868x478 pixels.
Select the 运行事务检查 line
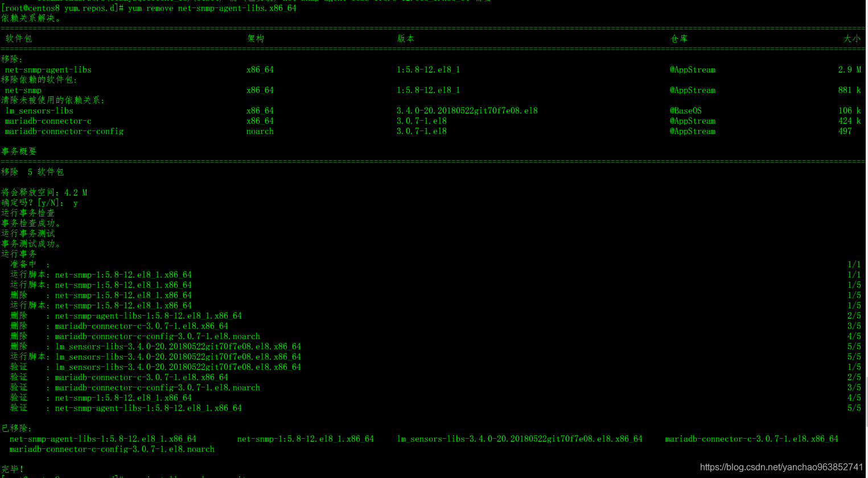click(x=28, y=213)
